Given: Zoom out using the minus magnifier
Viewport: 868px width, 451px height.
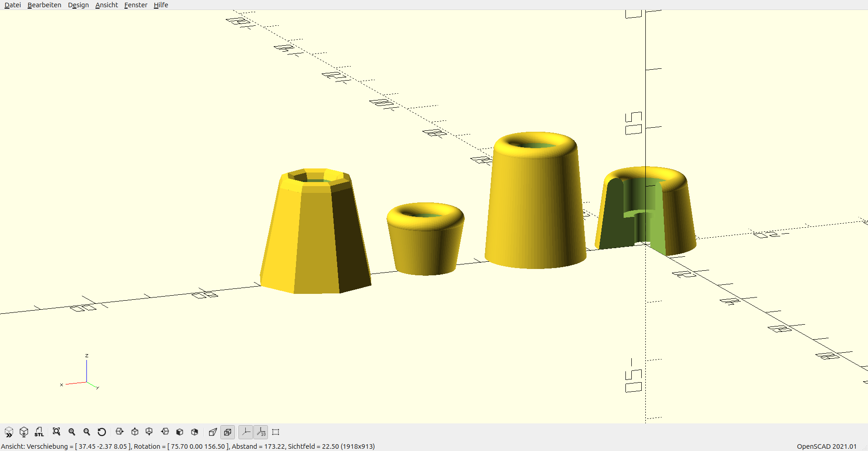Looking at the screenshot, I should pos(87,432).
